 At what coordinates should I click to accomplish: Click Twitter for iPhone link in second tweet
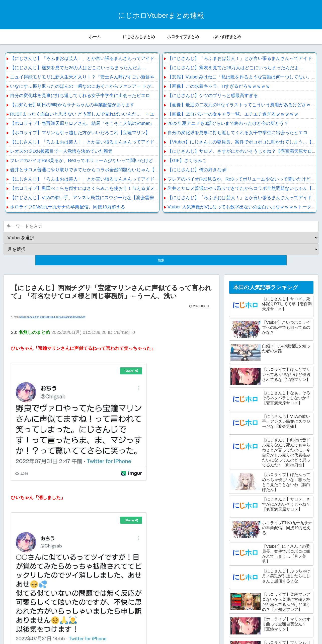point(88,638)
